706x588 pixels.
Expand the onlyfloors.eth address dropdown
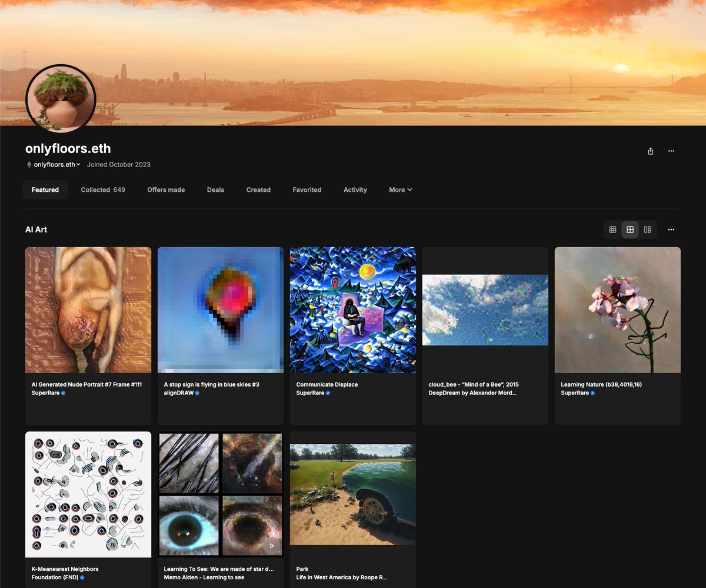pyautogui.click(x=78, y=165)
